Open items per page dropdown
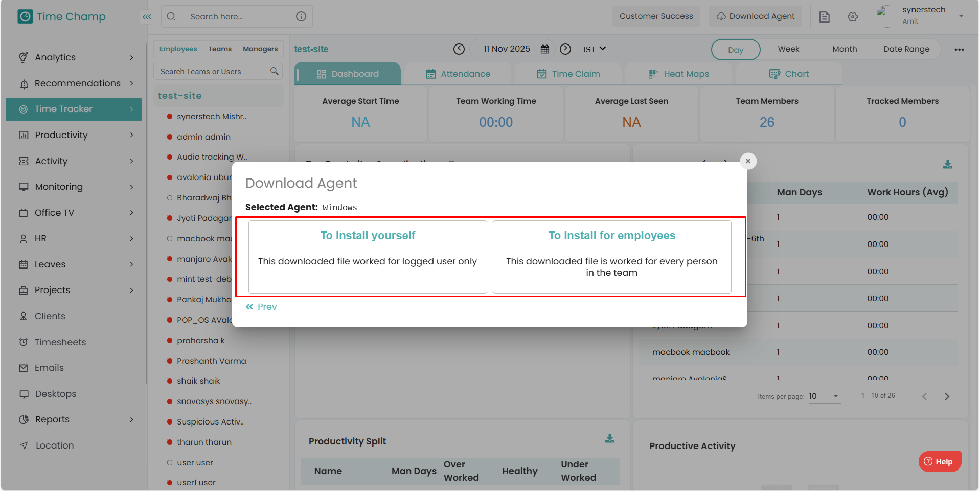Screen dimensions: 980x491 click(824, 396)
